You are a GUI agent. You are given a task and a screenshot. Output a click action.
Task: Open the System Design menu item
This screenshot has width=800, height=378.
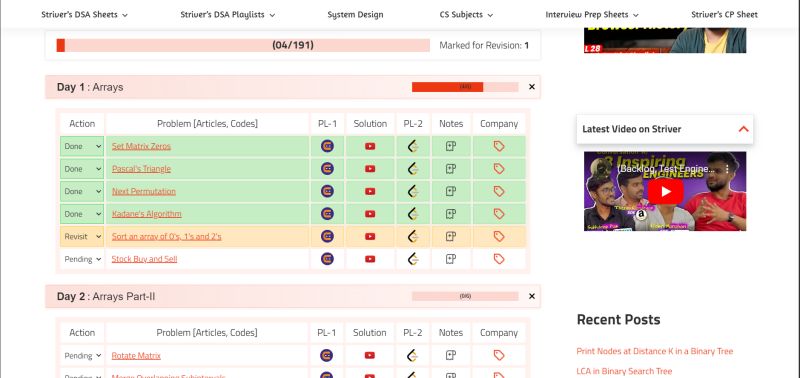click(x=355, y=15)
